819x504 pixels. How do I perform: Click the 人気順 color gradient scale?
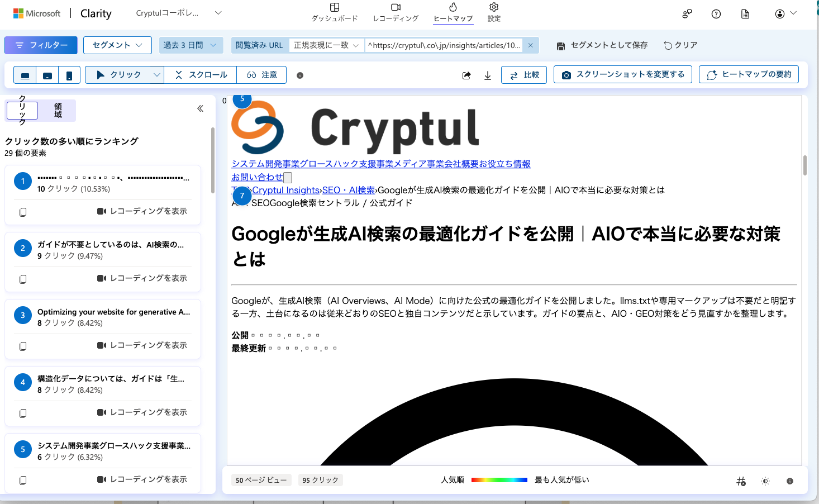pos(499,480)
